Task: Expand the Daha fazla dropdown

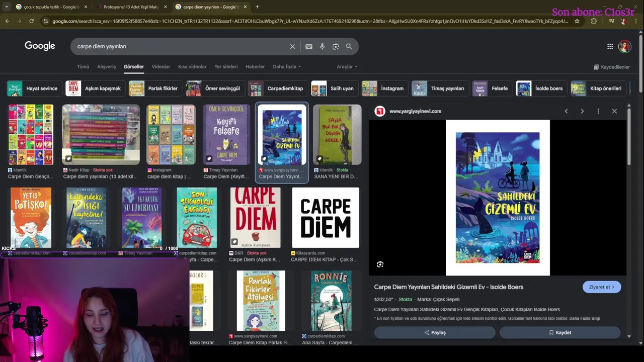Action: coord(287,66)
